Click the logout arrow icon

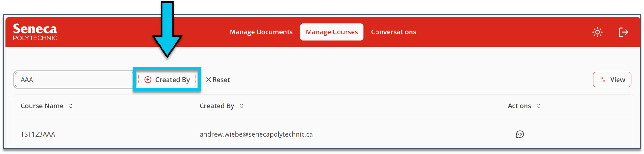623,32
